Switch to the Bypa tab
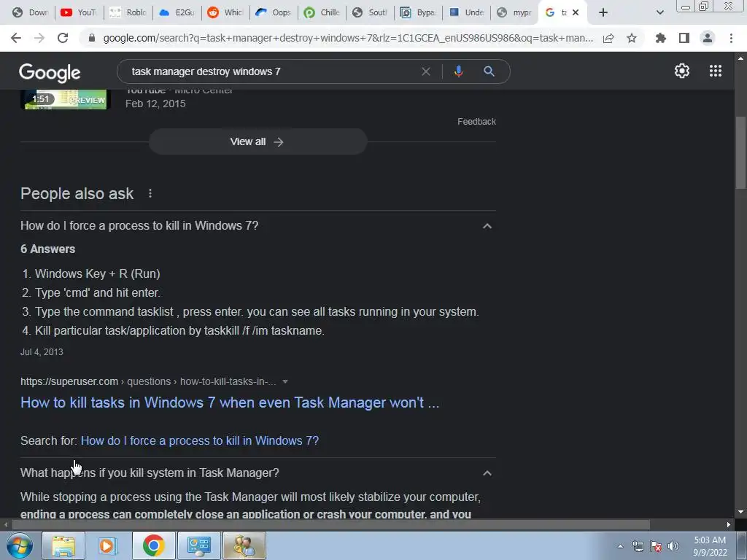 click(419, 12)
